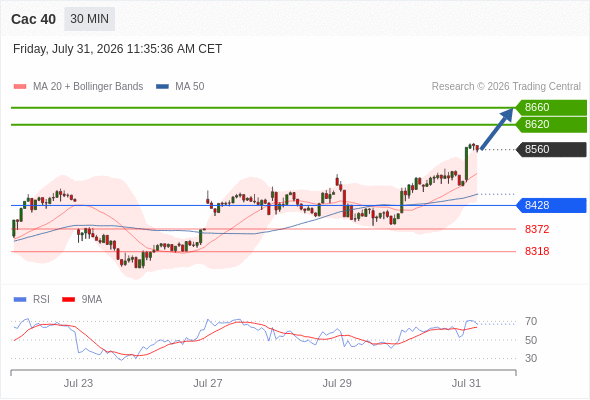Screen dimensions: 590x400
Task: Click the black 8560 current price tag
Action: (551, 149)
